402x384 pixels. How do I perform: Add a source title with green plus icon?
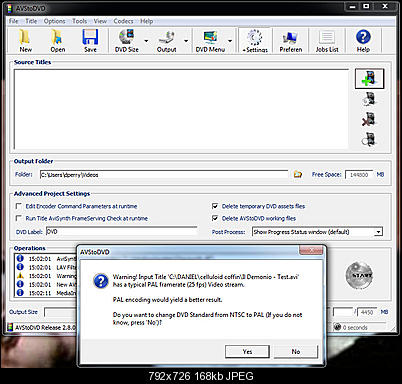(x=369, y=79)
